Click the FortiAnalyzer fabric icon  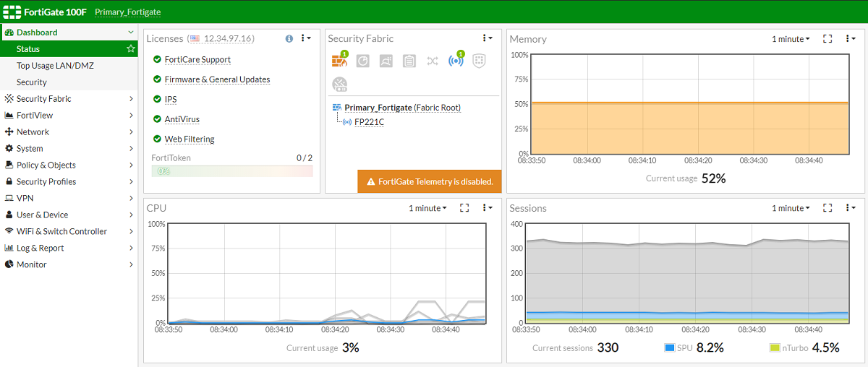(363, 61)
